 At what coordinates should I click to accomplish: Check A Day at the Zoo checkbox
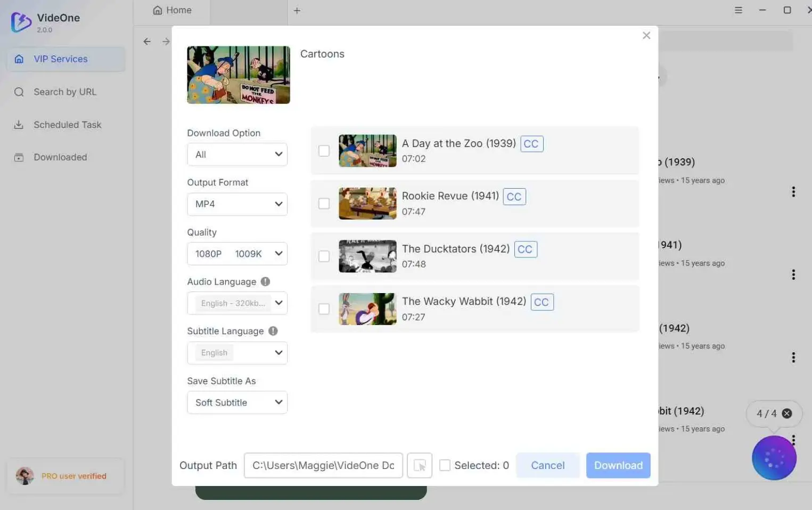(324, 151)
